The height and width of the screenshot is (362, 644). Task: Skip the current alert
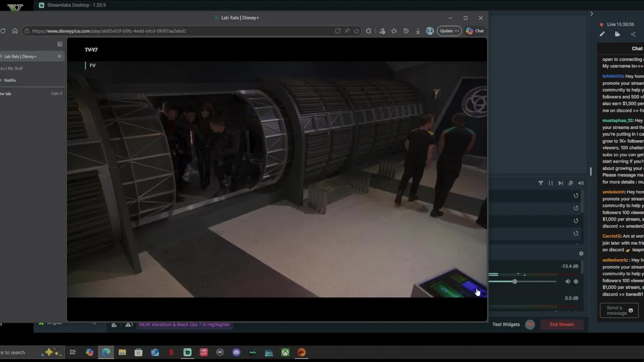(x=560, y=183)
